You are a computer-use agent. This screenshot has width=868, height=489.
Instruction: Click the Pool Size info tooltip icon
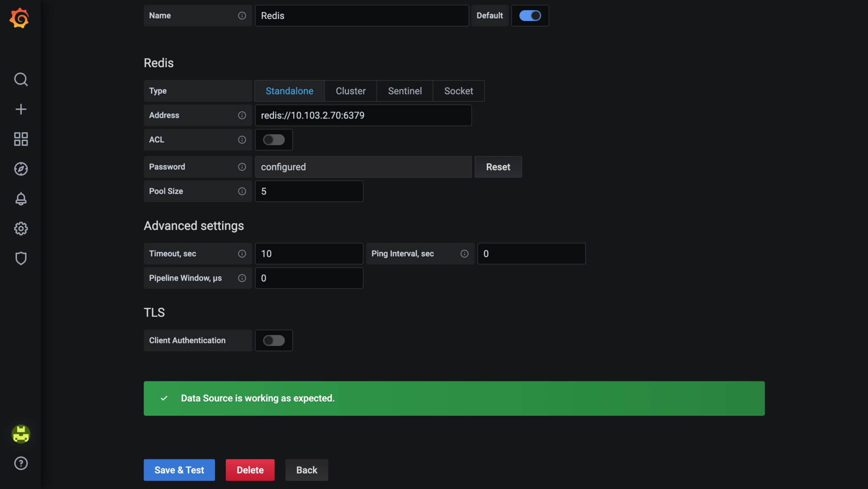(x=242, y=191)
